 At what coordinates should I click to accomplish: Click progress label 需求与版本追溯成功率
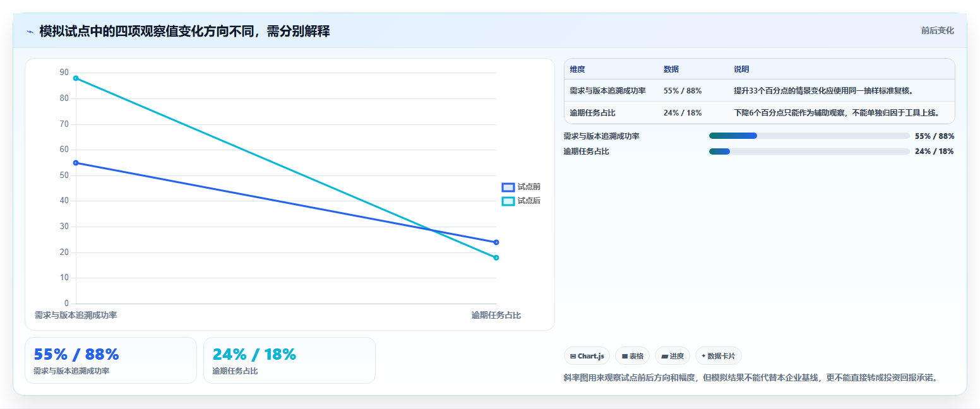tap(601, 136)
